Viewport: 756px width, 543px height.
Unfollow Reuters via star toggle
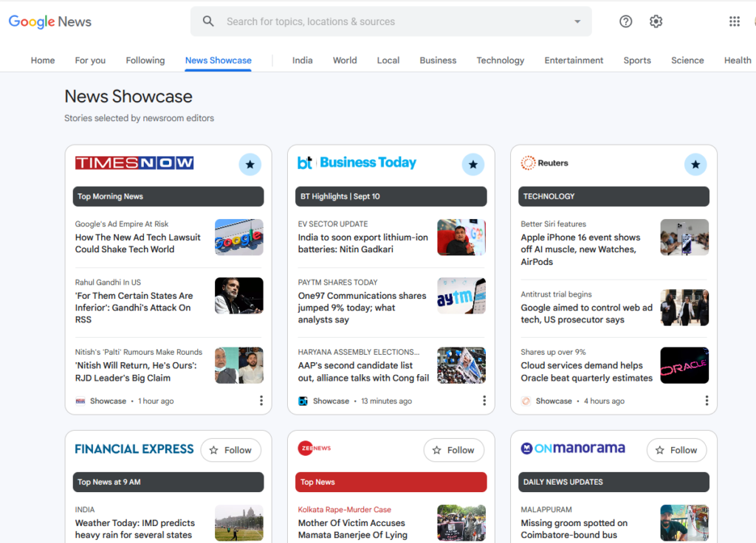coord(695,165)
